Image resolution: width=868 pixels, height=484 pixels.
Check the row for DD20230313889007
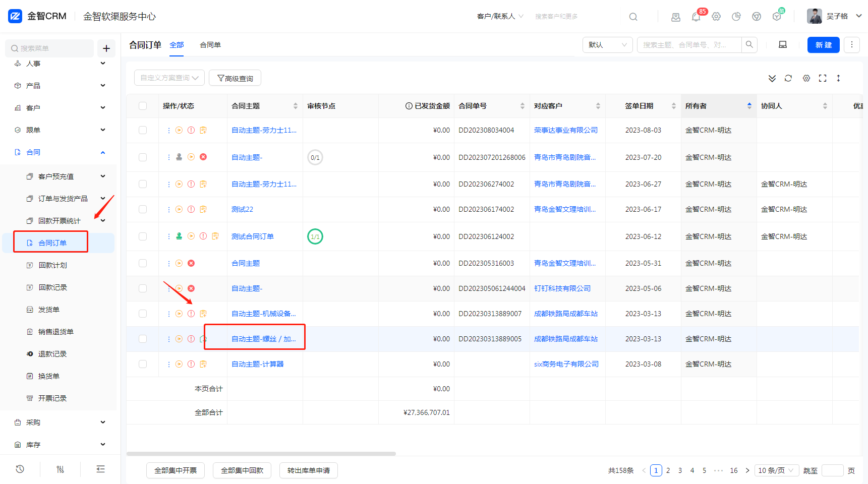(x=143, y=314)
